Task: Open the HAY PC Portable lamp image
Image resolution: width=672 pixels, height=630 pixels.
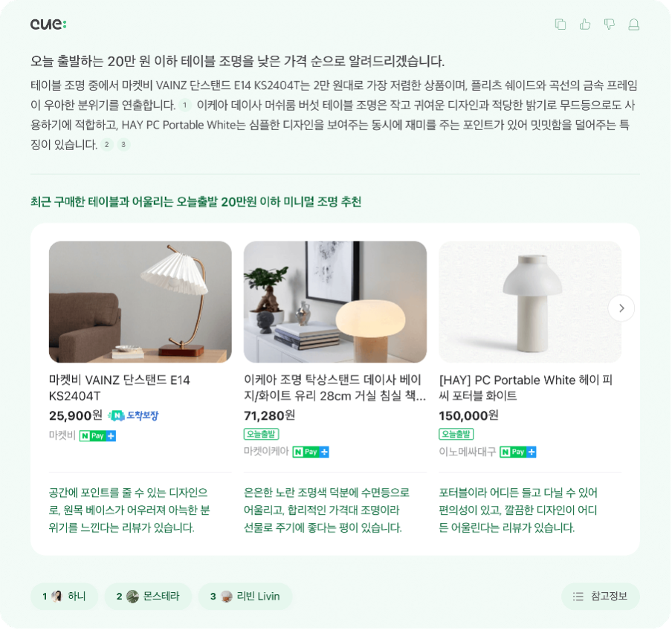Action: click(530, 302)
